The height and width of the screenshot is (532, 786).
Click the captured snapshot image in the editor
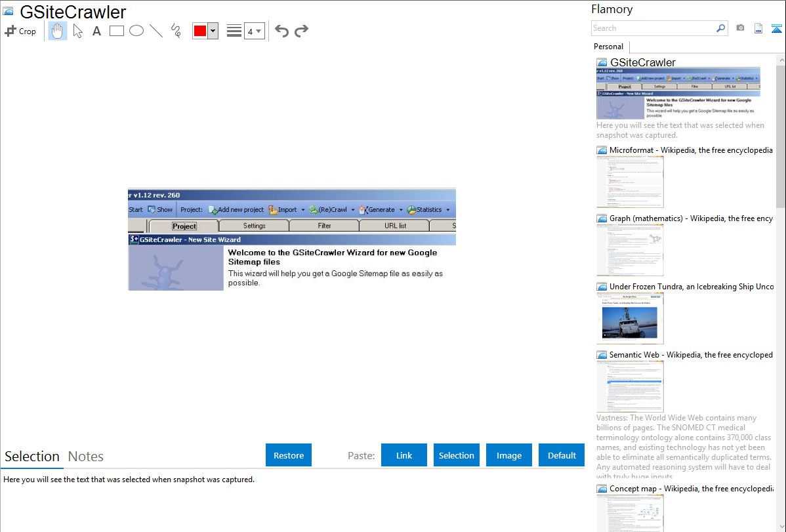[x=292, y=239]
